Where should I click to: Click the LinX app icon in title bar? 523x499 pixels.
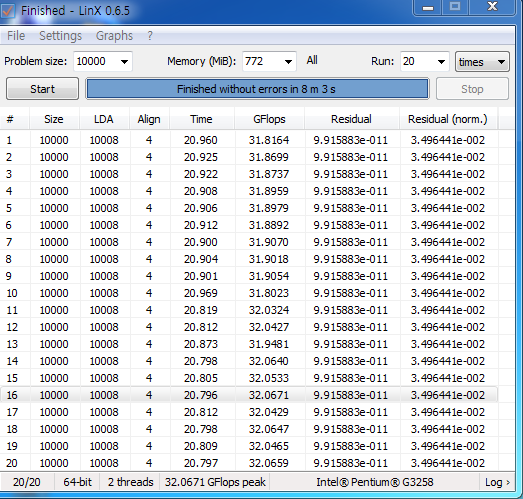(7, 10)
